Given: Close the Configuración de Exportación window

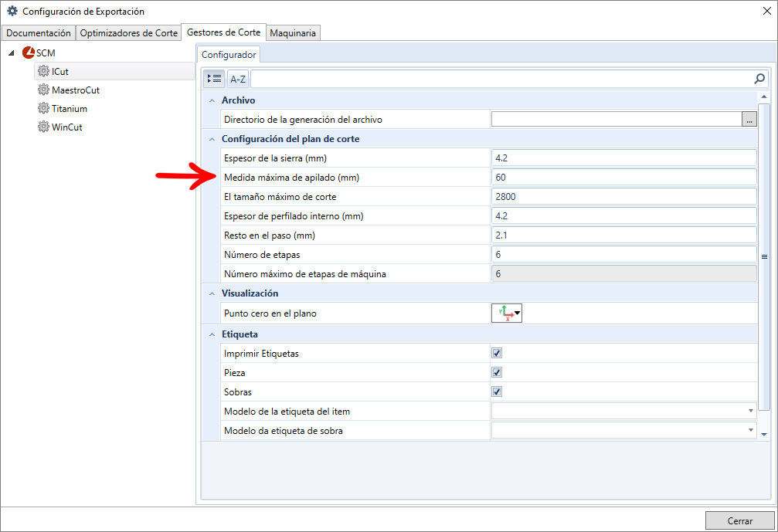Looking at the screenshot, I should point(766,11).
